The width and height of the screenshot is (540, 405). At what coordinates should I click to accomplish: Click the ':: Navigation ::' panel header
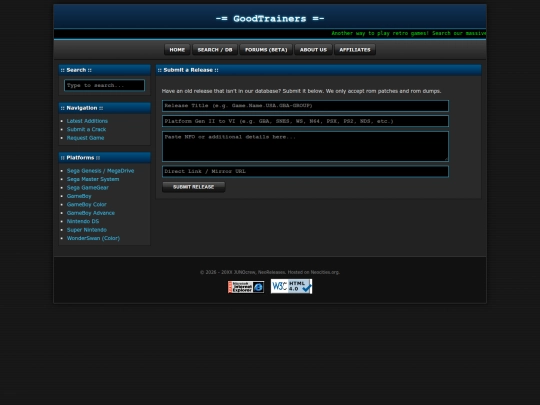pos(105,108)
